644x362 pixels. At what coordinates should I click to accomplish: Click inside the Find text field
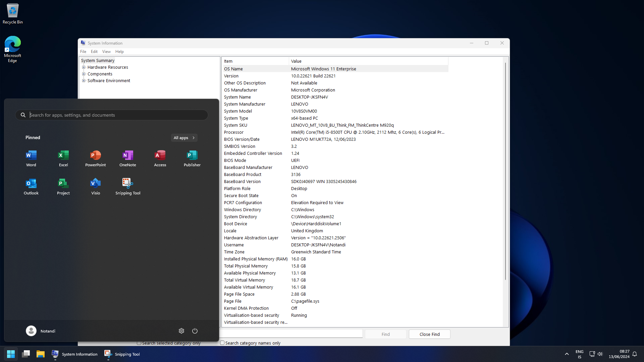click(x=292, y=333)
